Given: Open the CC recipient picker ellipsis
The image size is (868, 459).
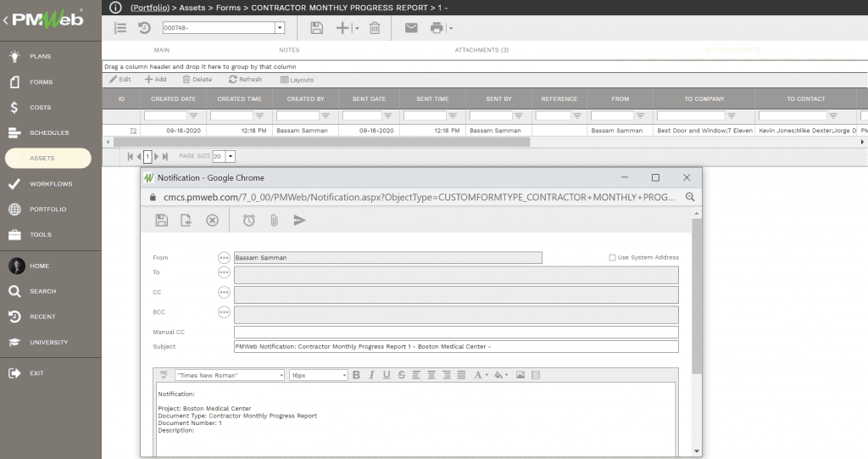Looking at the screenshot, I should [224, 292].
